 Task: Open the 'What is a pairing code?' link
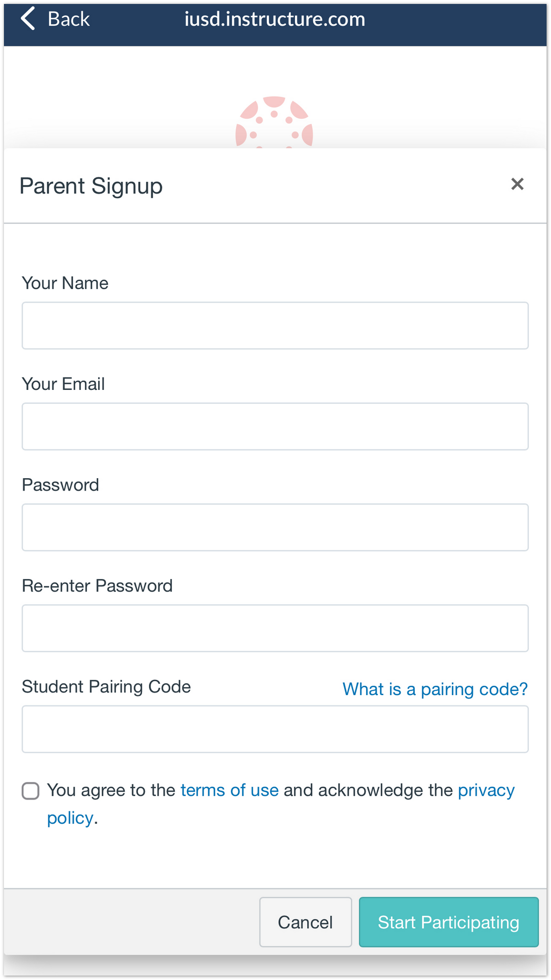pos(435,689)
